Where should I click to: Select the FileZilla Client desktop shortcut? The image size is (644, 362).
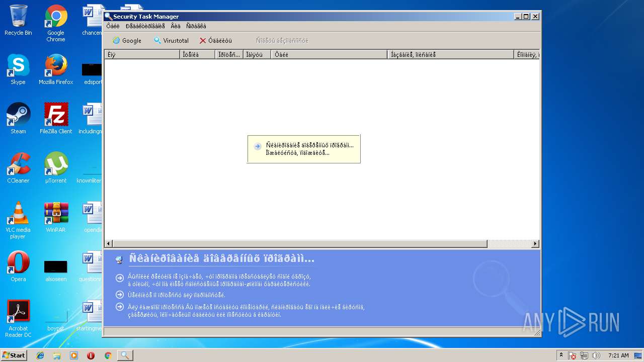(x=56, y=119)
